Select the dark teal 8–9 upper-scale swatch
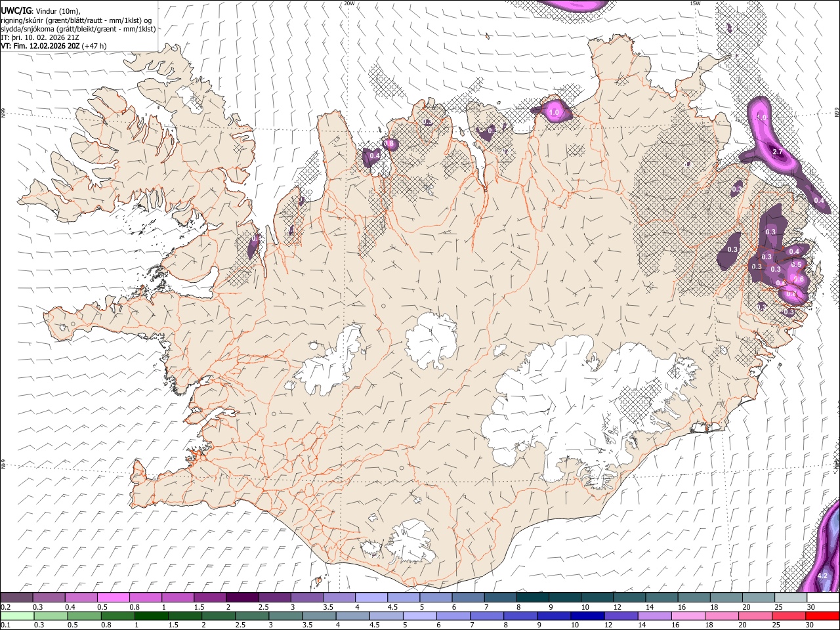 pyautogui.click(x=533, y=598)
